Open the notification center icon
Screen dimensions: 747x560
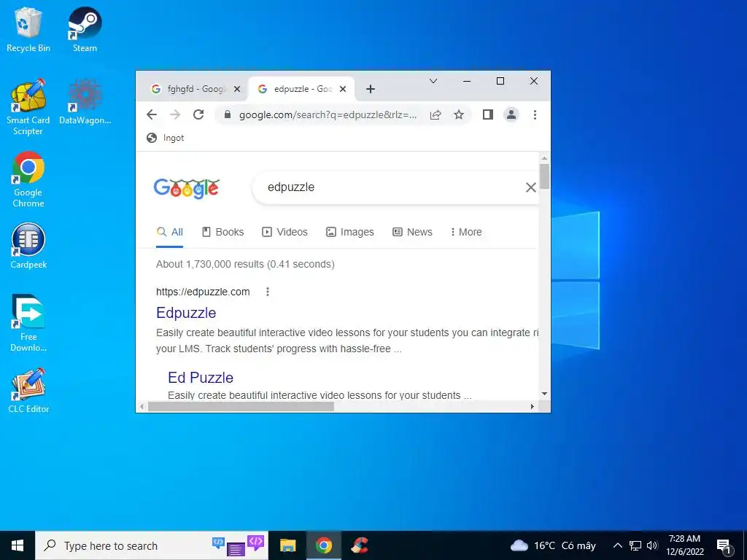click(724, 545)
